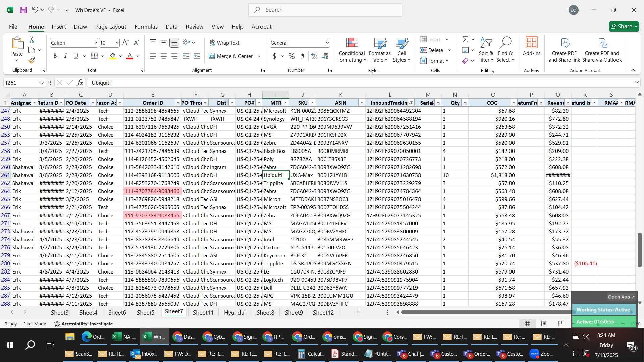
Task: Click the AutoSum sigma icon
Action: 465,40
